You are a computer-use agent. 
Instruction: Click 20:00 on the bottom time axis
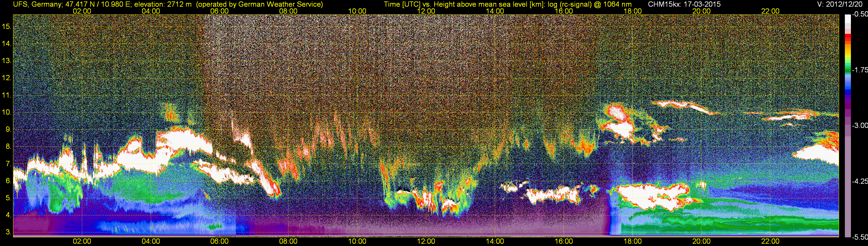coord(702,241)
